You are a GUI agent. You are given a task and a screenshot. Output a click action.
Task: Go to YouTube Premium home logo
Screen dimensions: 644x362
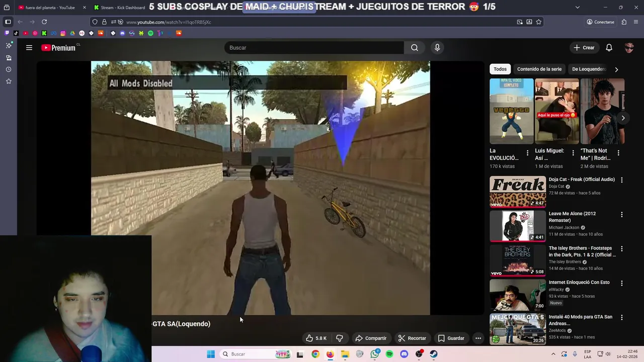tap(58, 48)
